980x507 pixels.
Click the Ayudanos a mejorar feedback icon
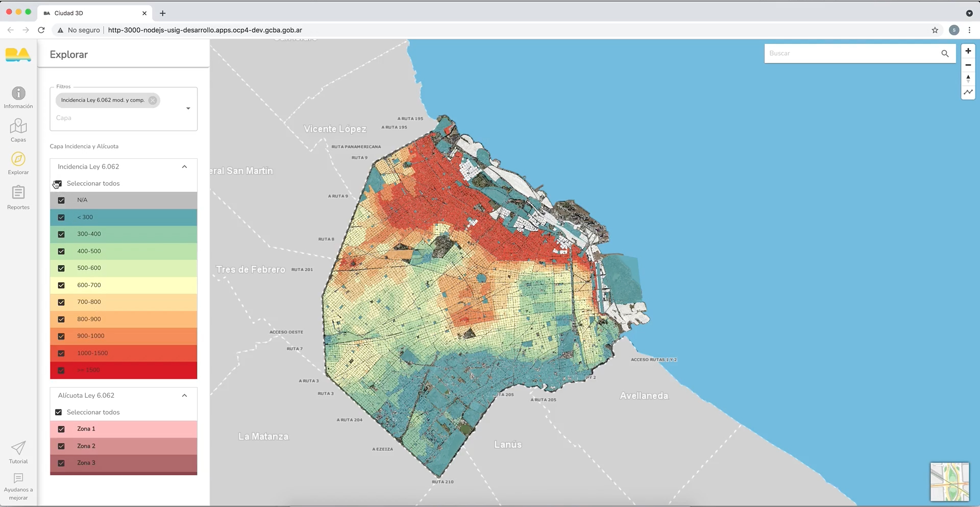click(x=18, y=478)
